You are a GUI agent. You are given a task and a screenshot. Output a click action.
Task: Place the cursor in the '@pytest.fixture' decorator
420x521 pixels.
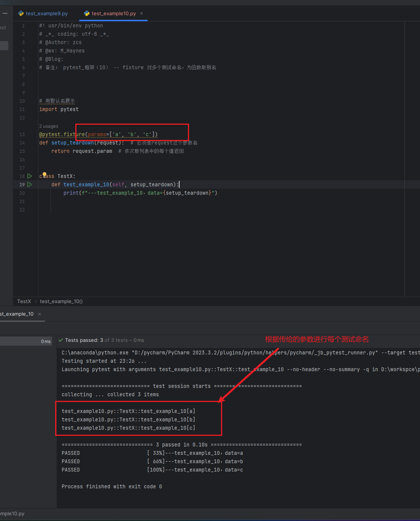62,134
